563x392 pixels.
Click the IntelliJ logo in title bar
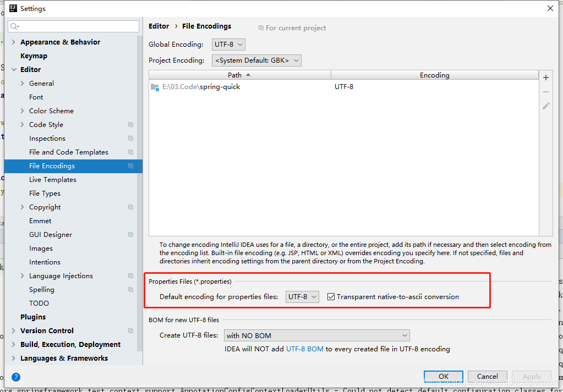(13, 8)
